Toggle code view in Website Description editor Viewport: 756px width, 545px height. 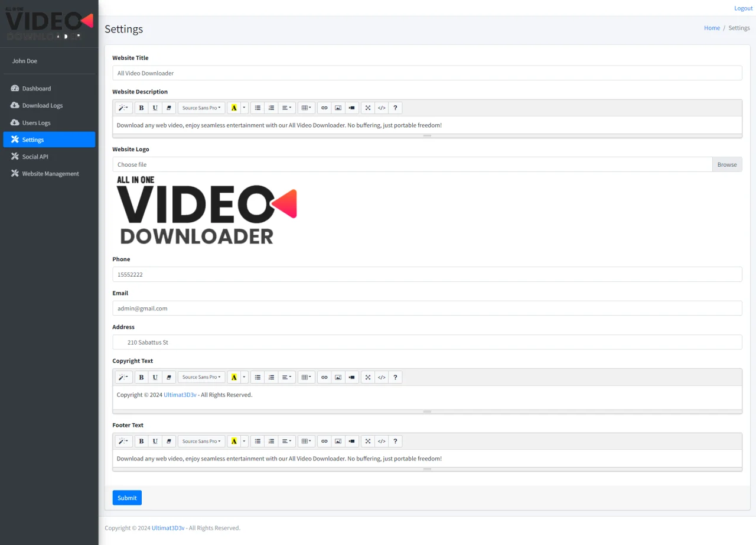(382, 108)
